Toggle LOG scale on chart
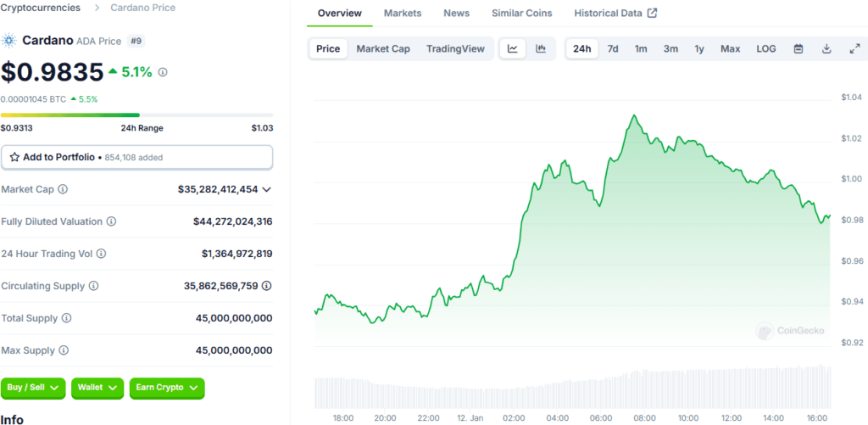Screen dimensions: 868x425 (766, 48)
